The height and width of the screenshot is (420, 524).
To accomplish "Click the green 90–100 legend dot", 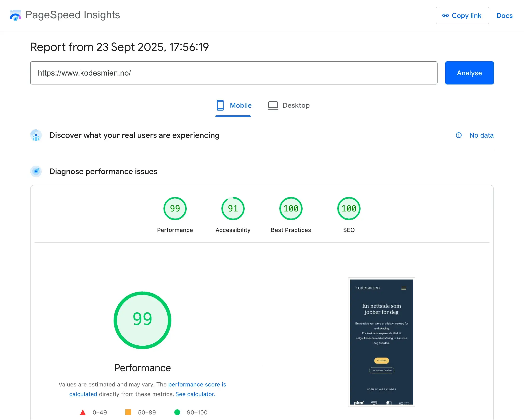I will 177,412.
